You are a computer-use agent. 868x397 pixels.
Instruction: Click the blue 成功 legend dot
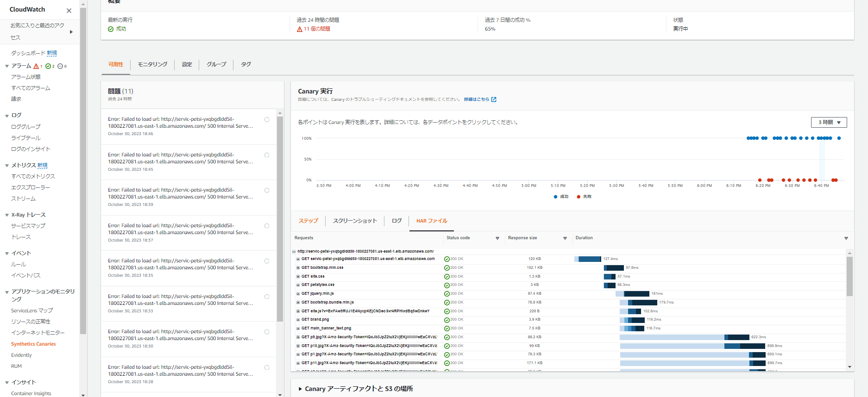pyautogui.click(x=556, y=197)
